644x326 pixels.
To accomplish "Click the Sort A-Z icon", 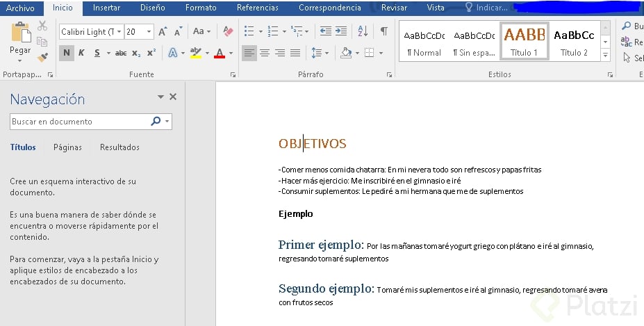I will 363,31.
